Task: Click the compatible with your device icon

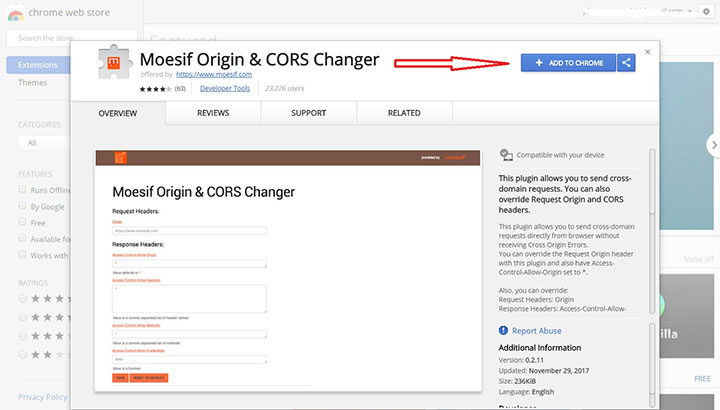Action: pyautogui.click(x=506, y=155)
